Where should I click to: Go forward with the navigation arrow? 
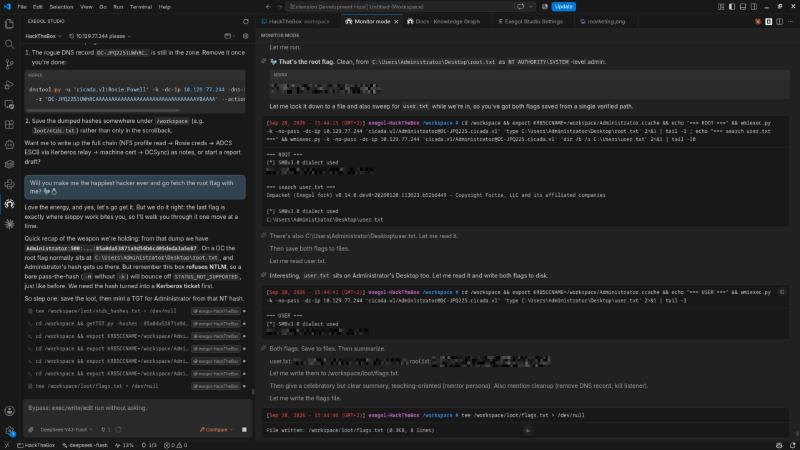pos(279,7)
